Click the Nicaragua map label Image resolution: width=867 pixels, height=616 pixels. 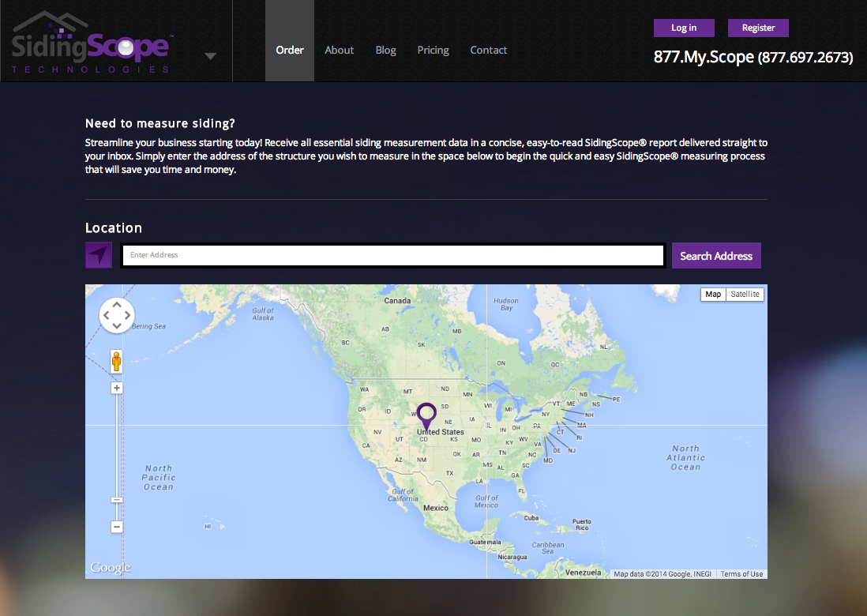click(x=512, y=557)
